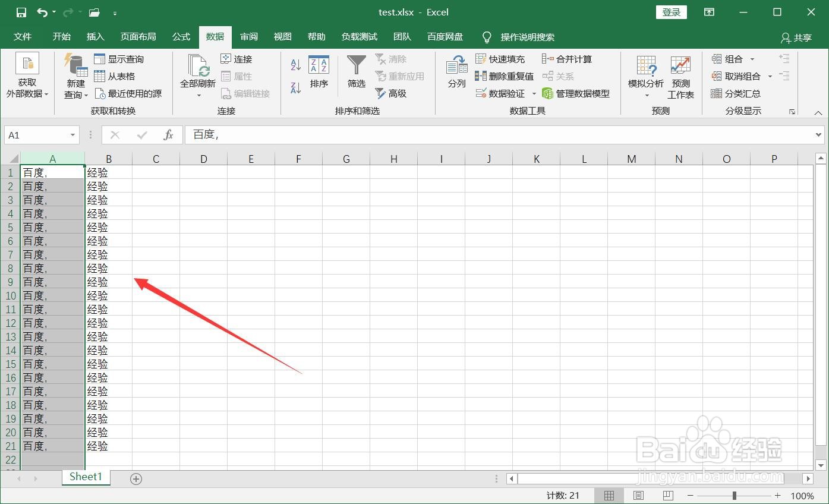Select the ascending sort (A-Z) icon
This screenshot has width=829, height=504.
[295, 65]
